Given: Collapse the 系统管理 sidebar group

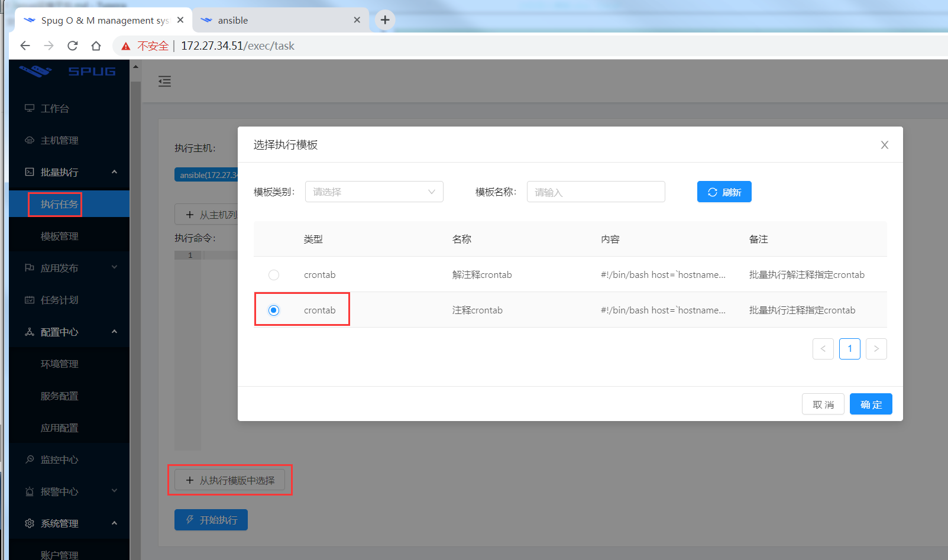Looking at the screenshot, I should [x=69, y=524].
